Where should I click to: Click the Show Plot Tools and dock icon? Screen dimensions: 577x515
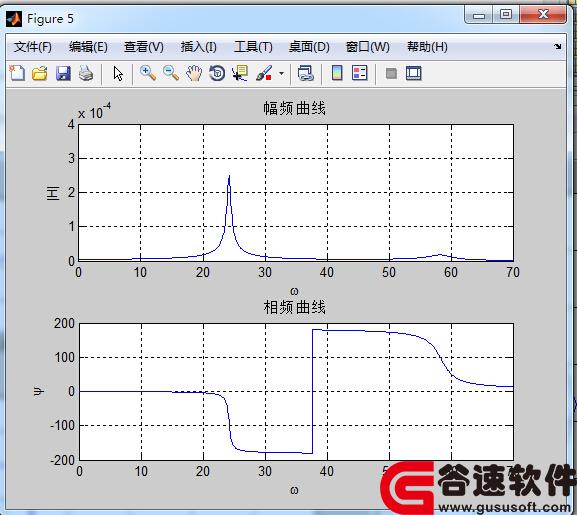pyautogui.click(x=414, y=73)
